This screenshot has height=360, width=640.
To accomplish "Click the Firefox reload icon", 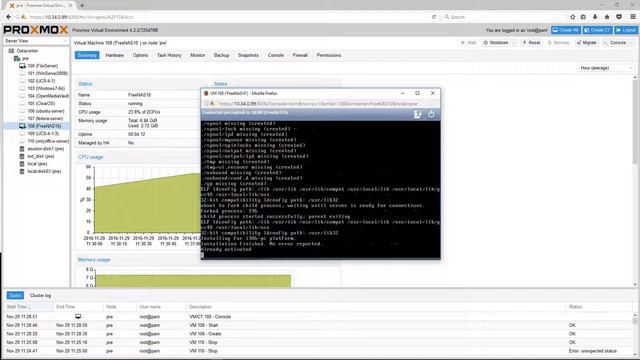I will (x=434, y=17).
